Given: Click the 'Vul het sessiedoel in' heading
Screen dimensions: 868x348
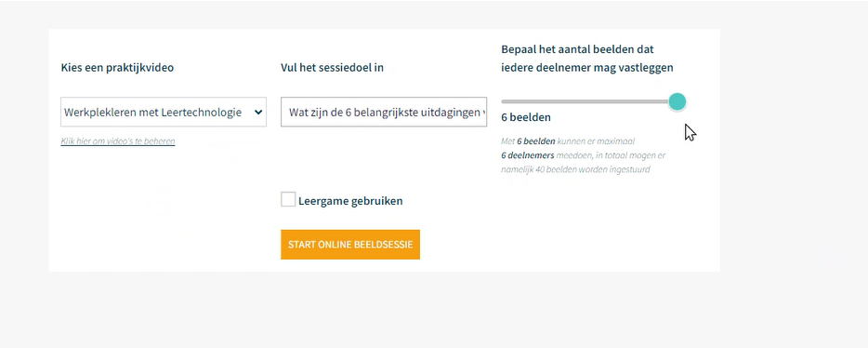Looking at the screenshot, I should coord(332,68).
